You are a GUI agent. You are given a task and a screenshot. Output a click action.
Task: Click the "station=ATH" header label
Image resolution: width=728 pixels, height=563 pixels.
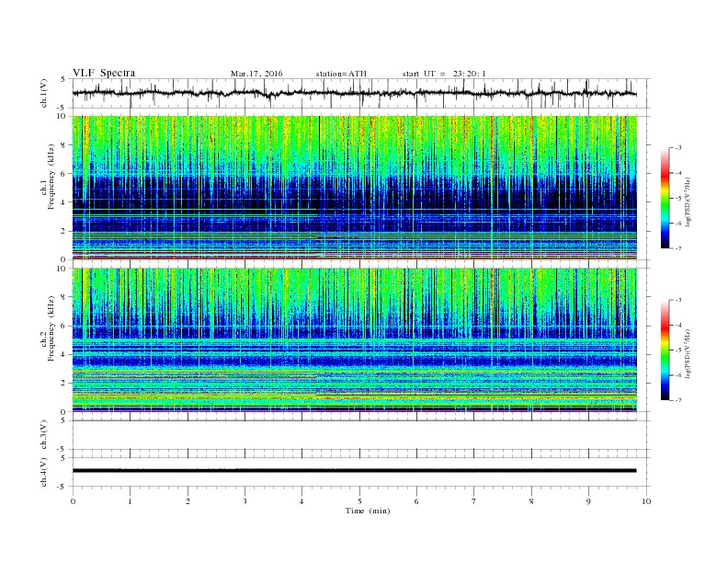coord(341,74)
